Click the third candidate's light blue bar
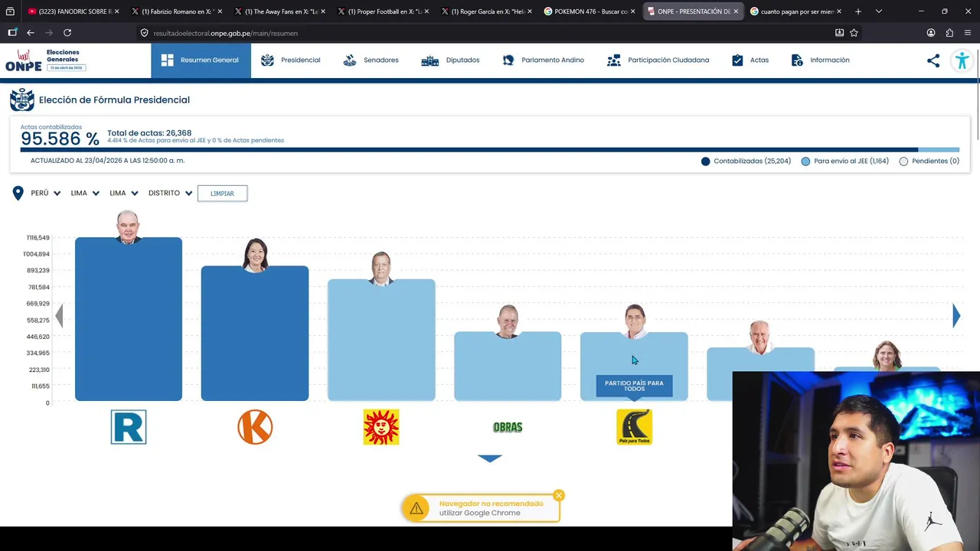 (381, 340)
